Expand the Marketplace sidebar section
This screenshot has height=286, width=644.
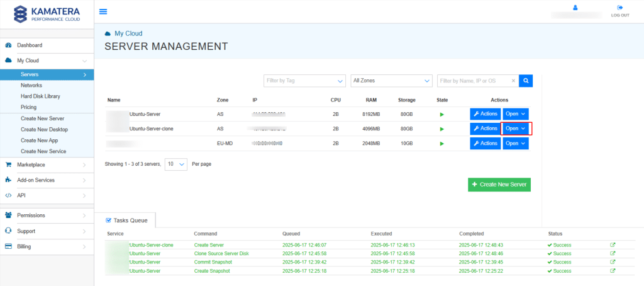click(x=47, y=164)
